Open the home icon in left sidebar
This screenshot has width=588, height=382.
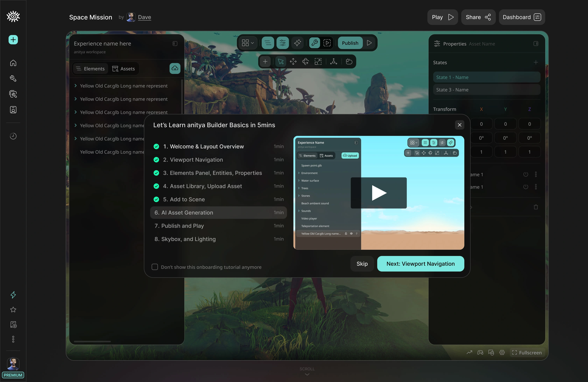[13, 63]
